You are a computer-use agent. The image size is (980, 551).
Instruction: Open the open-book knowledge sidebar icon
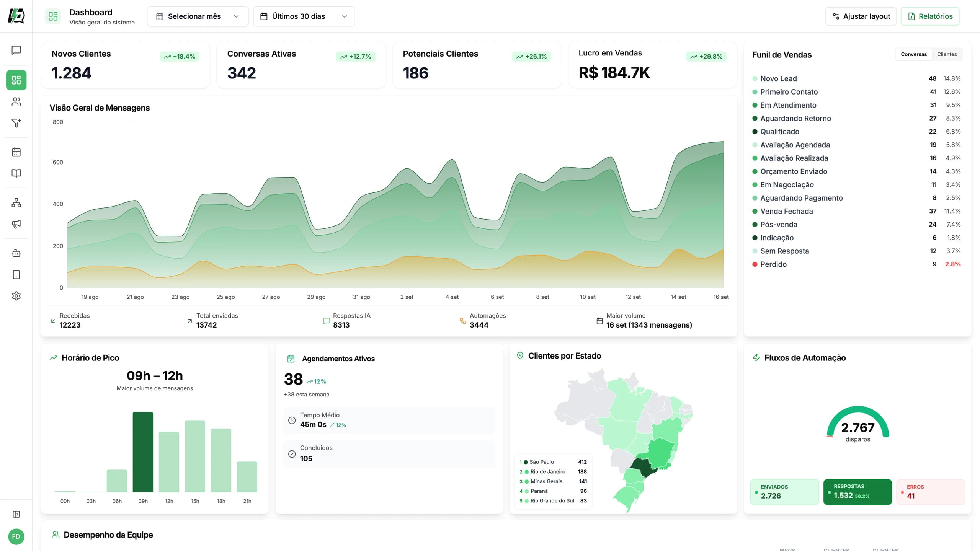(x=16, y=173)
